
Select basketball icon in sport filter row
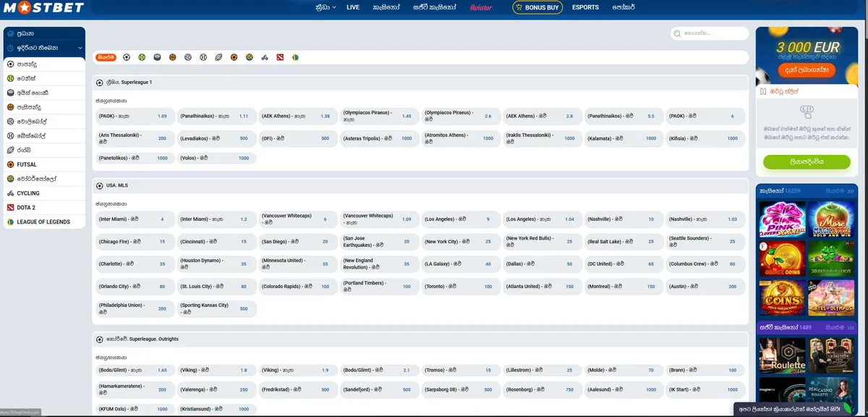click(173, 57)
